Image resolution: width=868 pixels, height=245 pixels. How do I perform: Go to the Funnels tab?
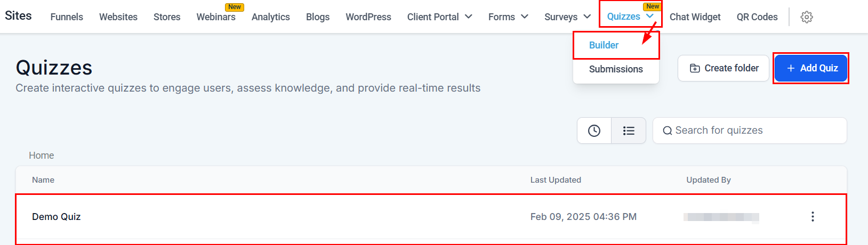click(67, 17)
